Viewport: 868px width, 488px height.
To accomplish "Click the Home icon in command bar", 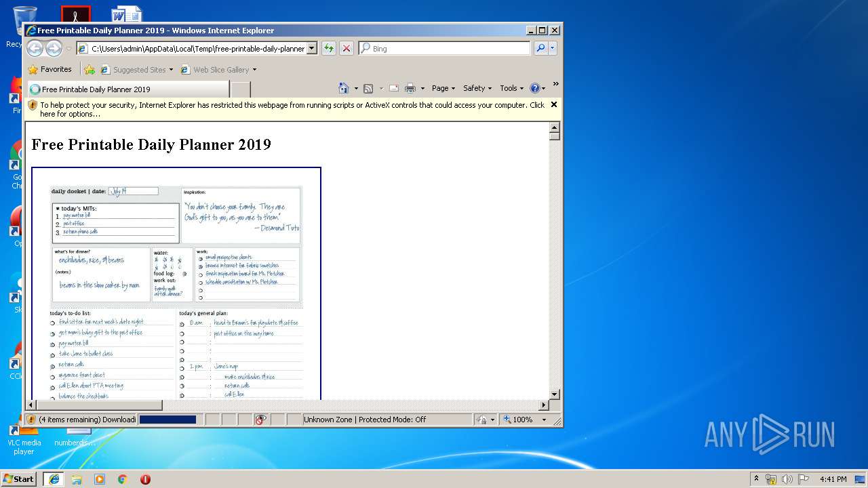I will (344, 88).
